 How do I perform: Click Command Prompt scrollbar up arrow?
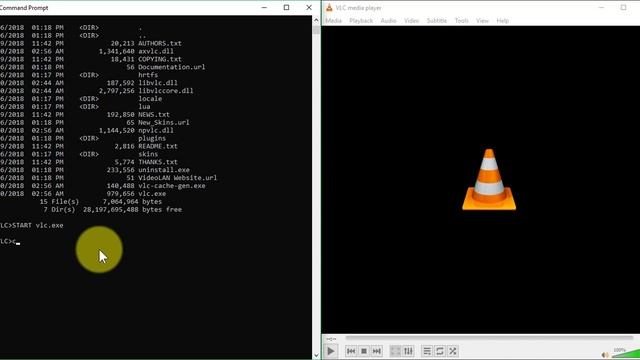[x=316, y=20]
